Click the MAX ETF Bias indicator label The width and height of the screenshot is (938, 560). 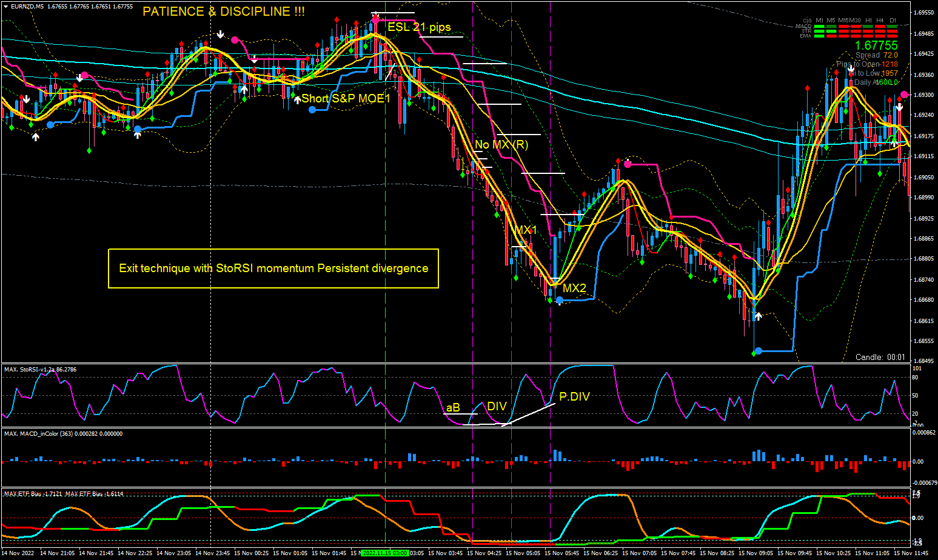[x=64, y=494]
